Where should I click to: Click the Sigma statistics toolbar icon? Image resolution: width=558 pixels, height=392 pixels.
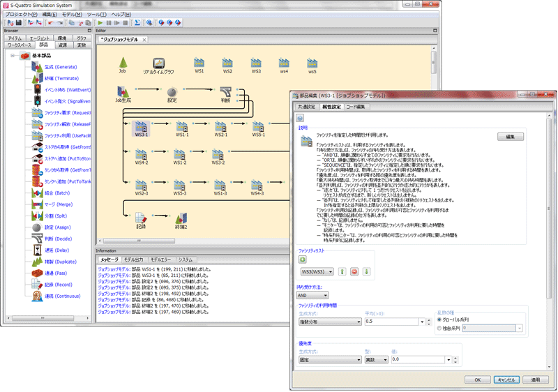pyautogui.click(x=137, y=23)
